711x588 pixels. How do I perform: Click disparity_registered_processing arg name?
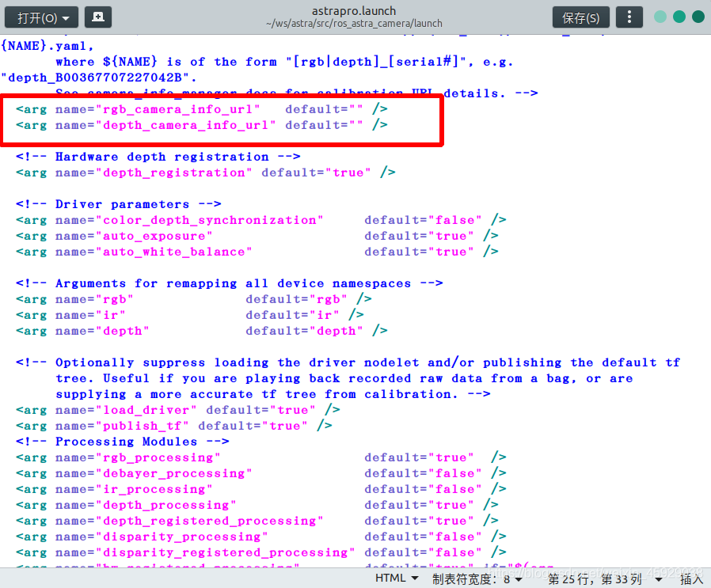tap(225, 552)
